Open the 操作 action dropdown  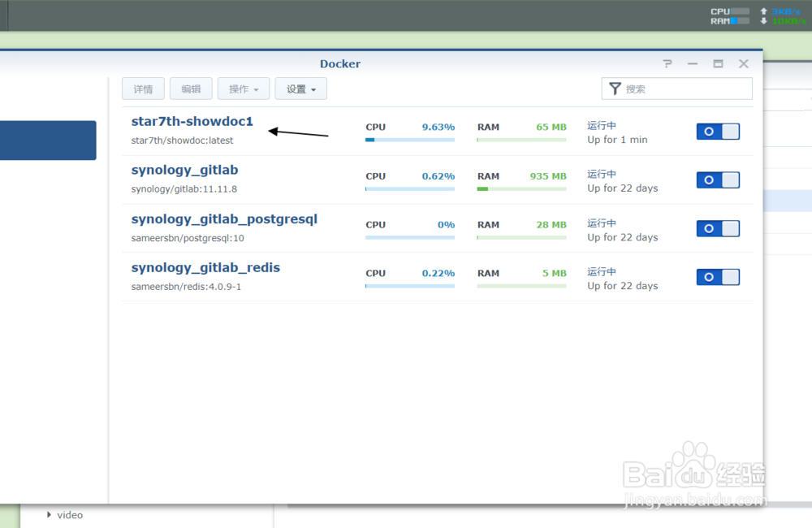244,89
